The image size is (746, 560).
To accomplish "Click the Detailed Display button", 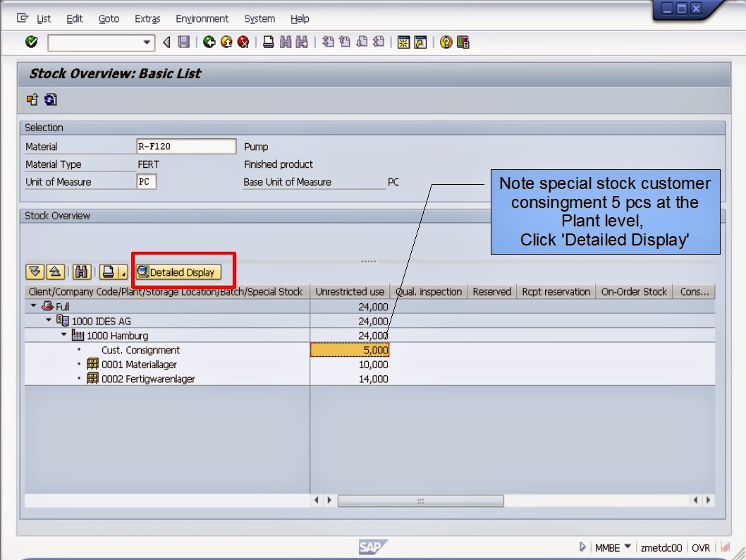I will (x=178, y=272).
